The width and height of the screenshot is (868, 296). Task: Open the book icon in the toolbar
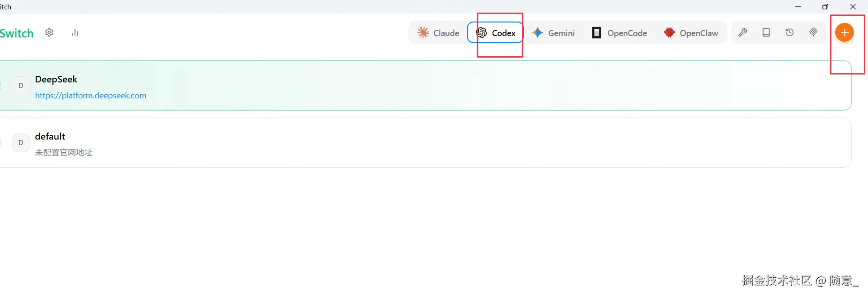pos(766,33)
